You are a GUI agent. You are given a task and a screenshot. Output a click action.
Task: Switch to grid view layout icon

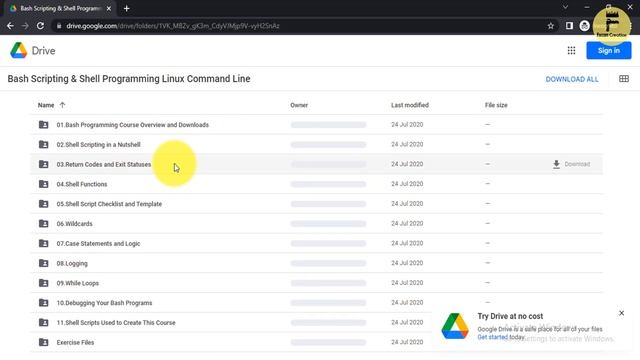point(624,79)
